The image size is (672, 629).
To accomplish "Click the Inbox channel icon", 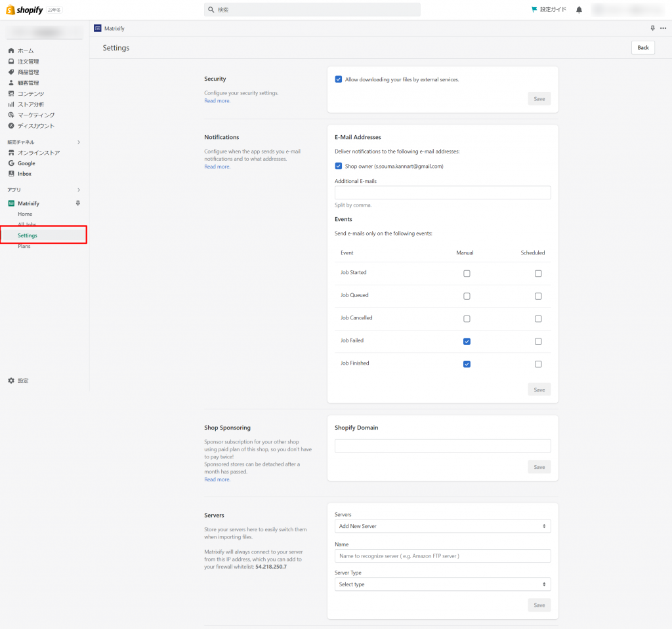I will (11, 174).
